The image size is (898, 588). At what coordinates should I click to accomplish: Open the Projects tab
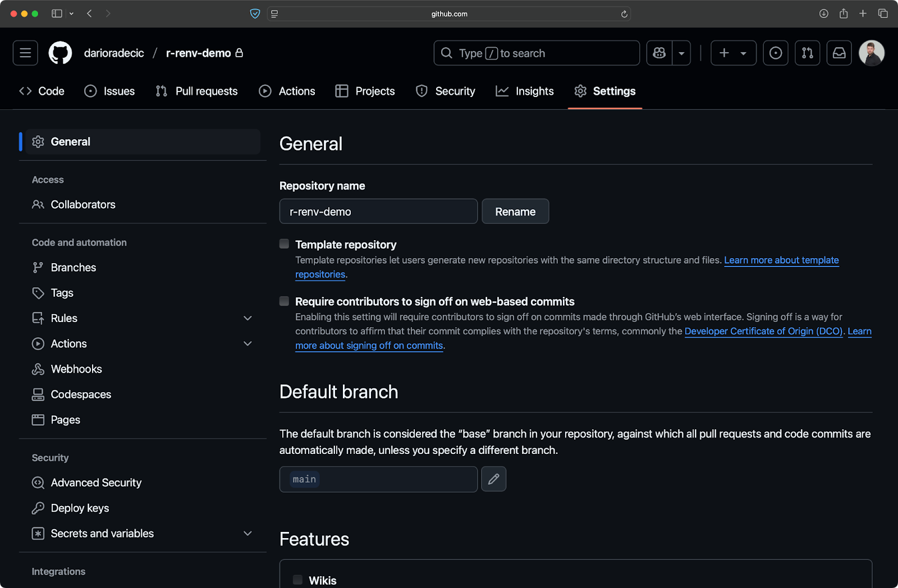[365, 91]
